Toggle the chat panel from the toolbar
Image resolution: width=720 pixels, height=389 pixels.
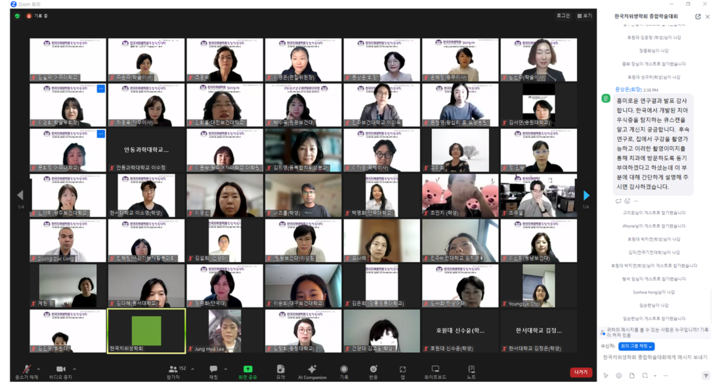(213, 372)
